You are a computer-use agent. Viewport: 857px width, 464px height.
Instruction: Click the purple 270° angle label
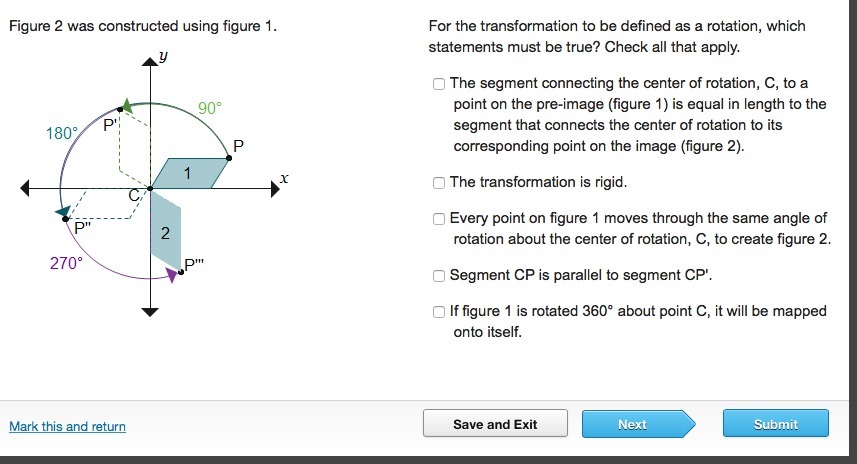65,264
